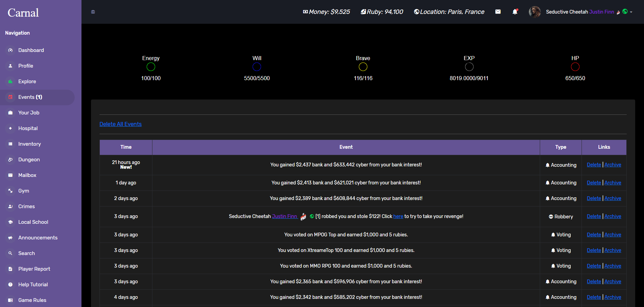Click the Your Job briefcase icon
This screenshot has width=644, height=307.
pyautogui.click(x=11, y=113)
